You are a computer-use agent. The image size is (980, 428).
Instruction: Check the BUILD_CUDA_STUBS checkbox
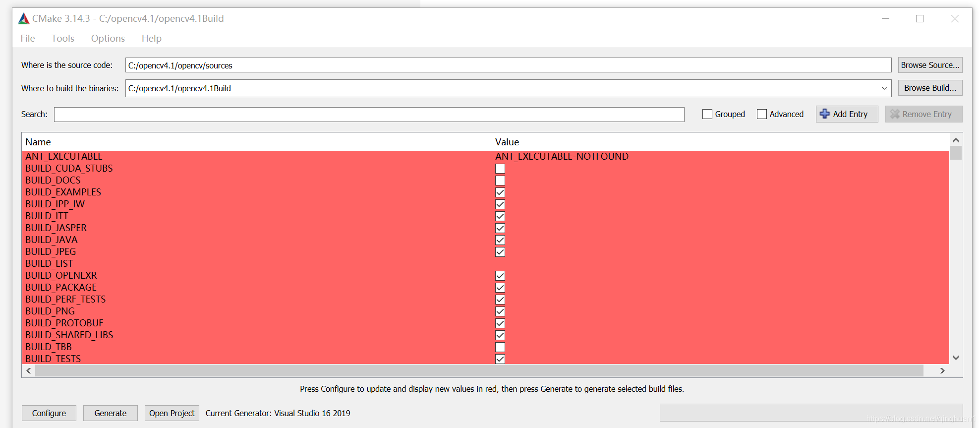tap(500, 169)
